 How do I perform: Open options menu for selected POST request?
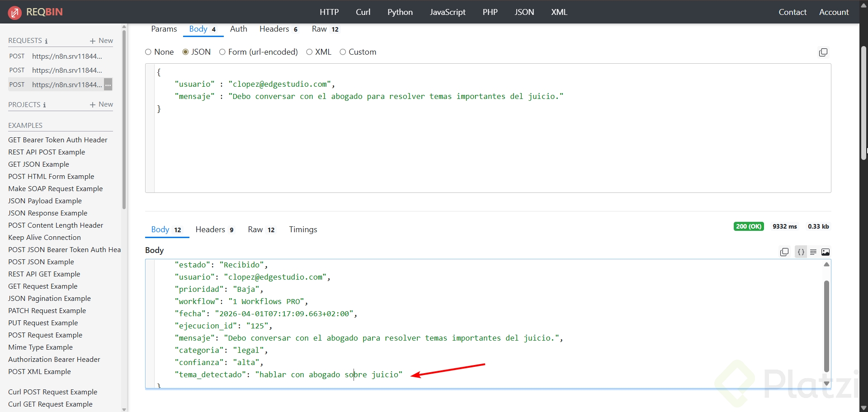pos(108,84)
